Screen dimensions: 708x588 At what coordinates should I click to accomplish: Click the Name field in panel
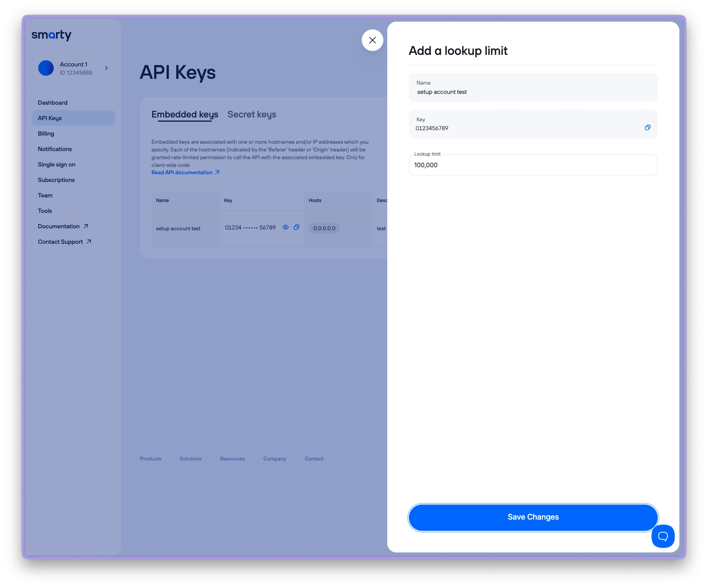(533, 92)
